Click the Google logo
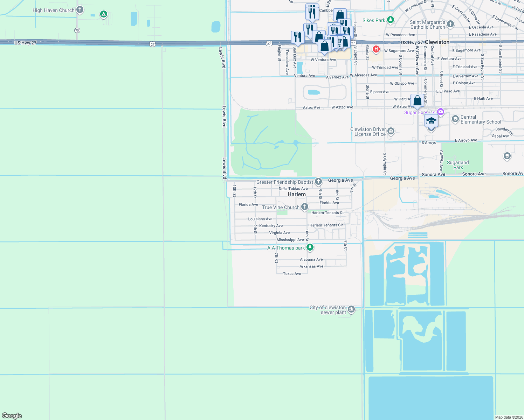This screenshot has width=524, height=420. tap(11, 416)
